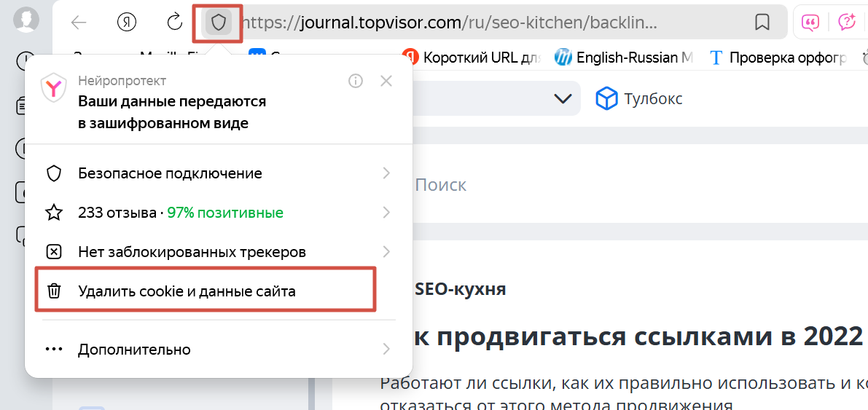Click the Поиск search field
868x410 pixels.
pos(441,186)
